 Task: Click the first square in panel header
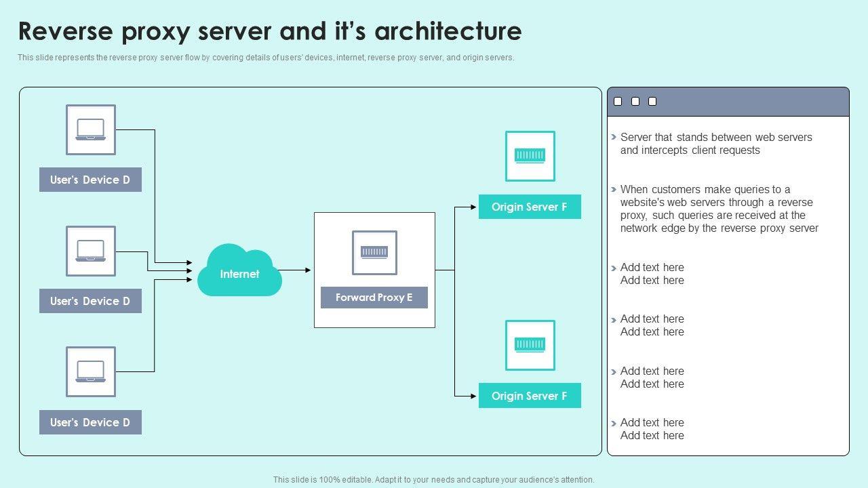(x=618, y=102)
